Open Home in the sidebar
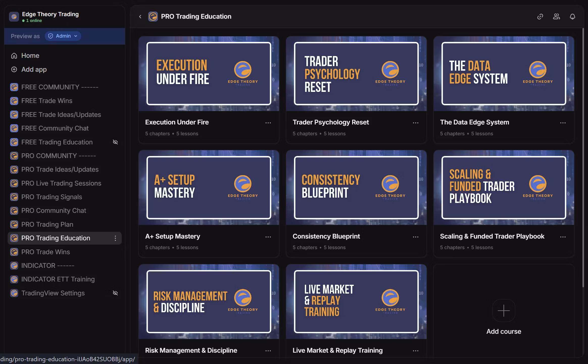The height and width of the screenshot is (364, 588). pos(65,56)
